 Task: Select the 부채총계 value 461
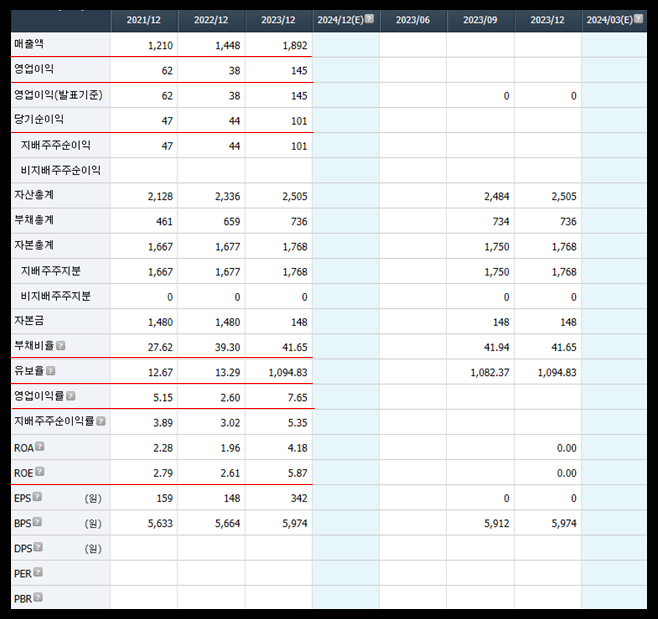[164, 222]
